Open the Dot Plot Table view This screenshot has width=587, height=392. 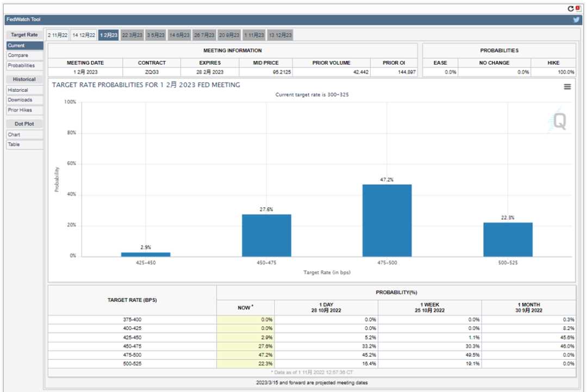14,145
